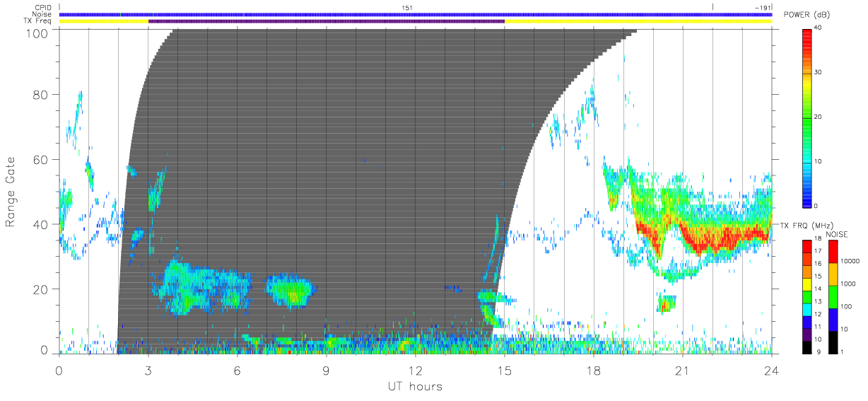Click the '100' tick on NOISE scale
Screen dimensions: 868x401
[x=847, y=307]
